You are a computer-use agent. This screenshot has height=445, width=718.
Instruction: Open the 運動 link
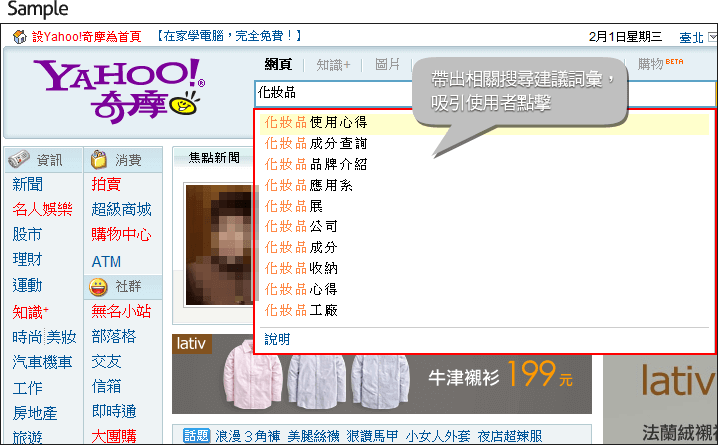27,286
